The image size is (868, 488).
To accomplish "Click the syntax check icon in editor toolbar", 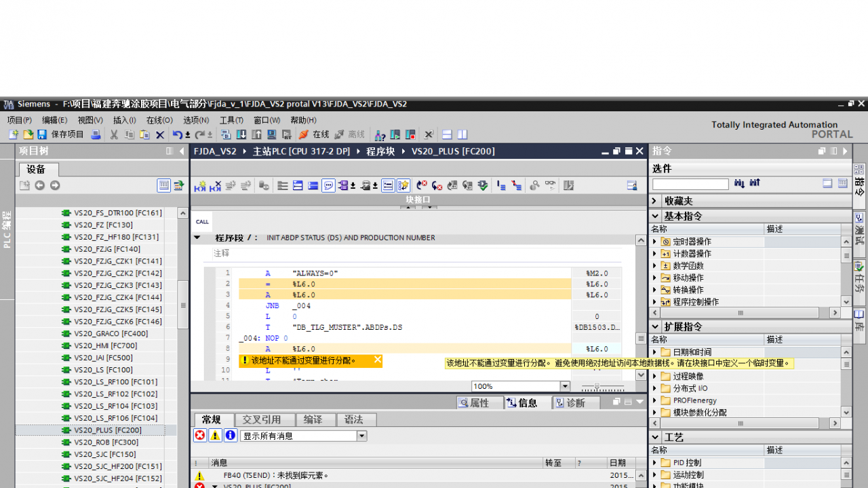I will click(482, 185).
